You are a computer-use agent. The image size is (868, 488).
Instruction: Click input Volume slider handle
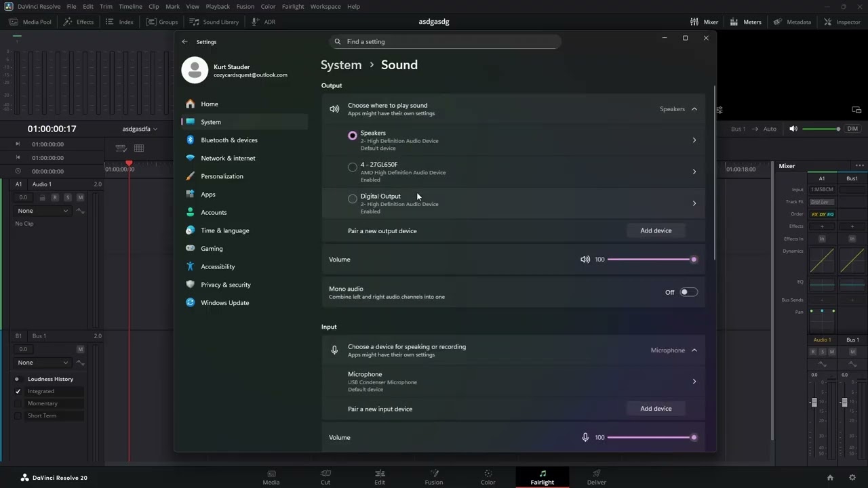click(x=694, y=438)
